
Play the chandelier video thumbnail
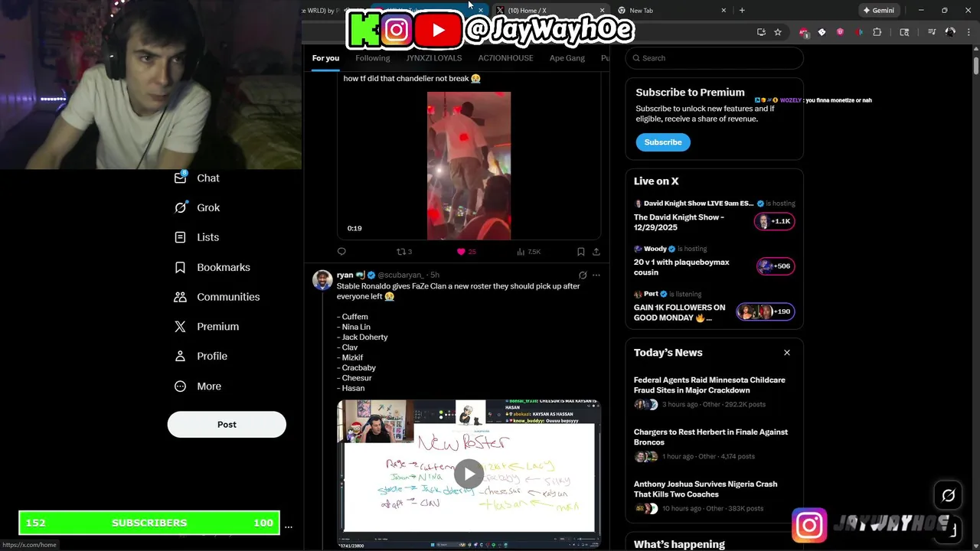pyautogui.click(x=469, y=166)
